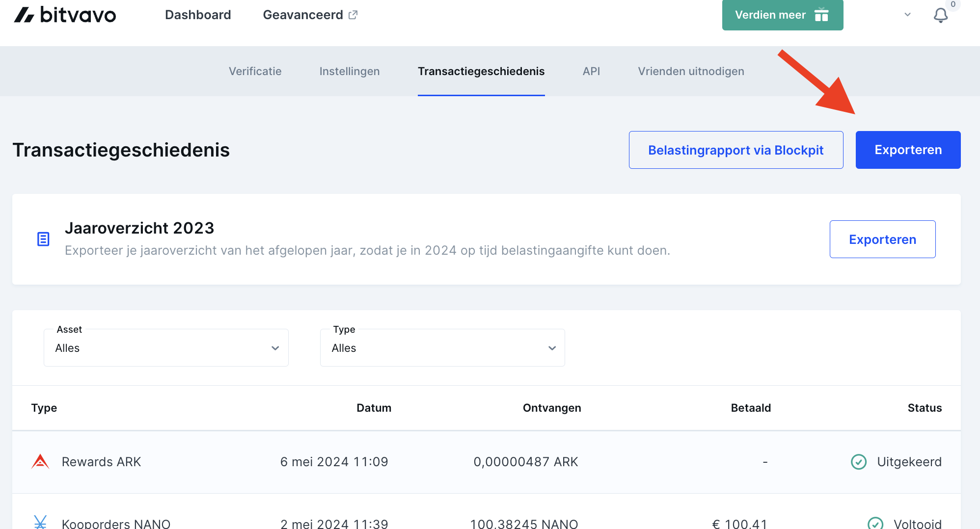Open the Asset filter dropdown
Screen dimensions: 980x529
[166, 347]
